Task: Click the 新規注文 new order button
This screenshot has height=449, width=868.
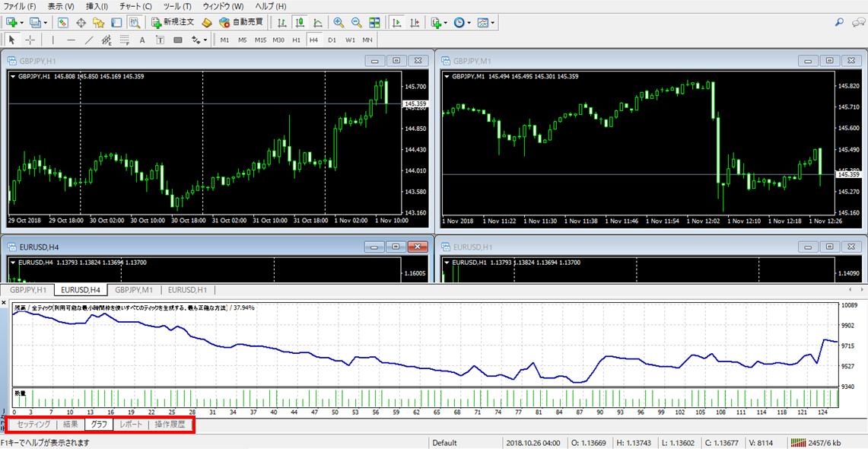Action: click(173, 23)
